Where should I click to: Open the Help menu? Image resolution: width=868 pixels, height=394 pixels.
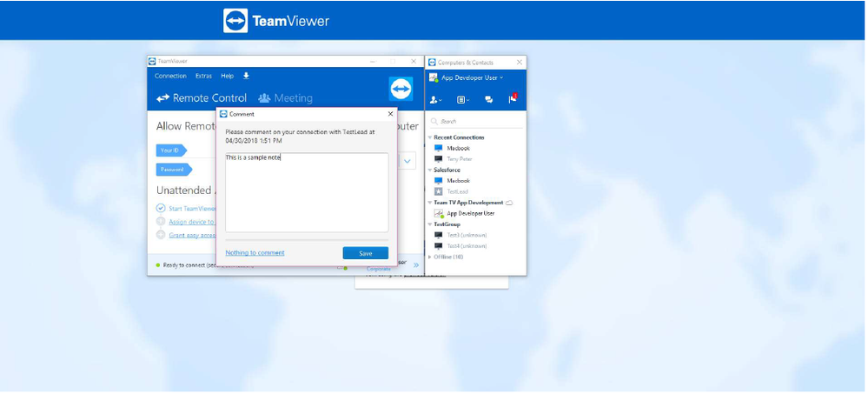[227, 76]
